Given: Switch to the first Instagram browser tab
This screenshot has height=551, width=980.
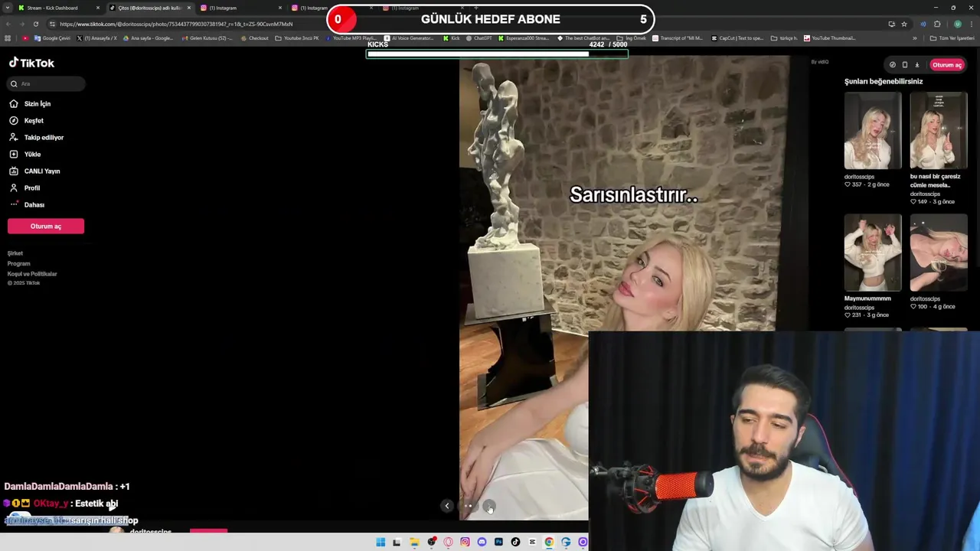Looking at the screenshot, I should pos(240,8).
